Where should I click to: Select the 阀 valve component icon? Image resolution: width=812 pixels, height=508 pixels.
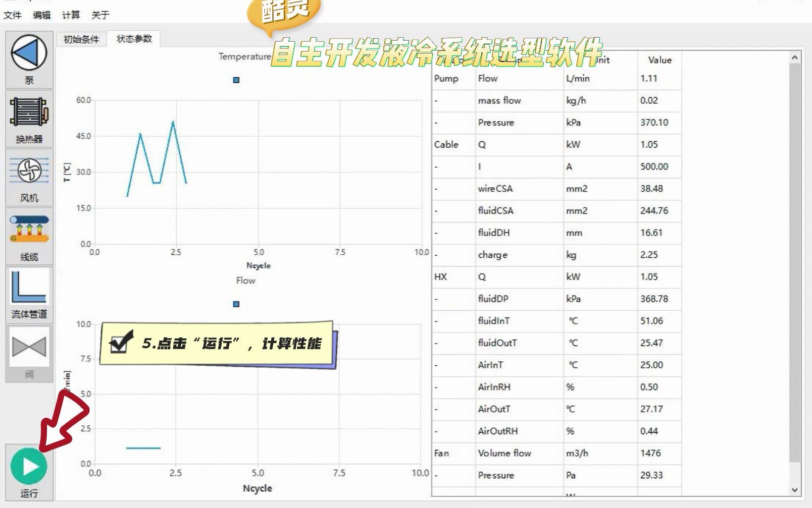coord(28,347)
